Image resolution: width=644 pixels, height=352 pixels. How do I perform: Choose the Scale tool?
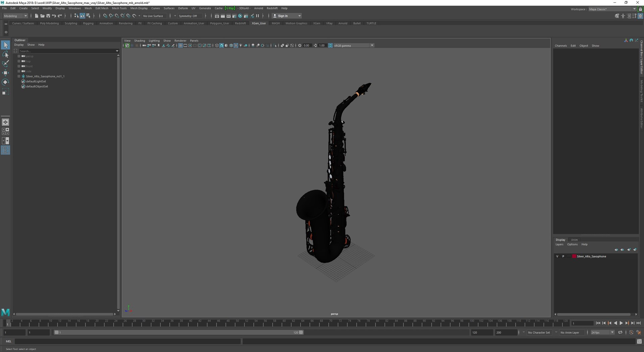pyautogui.click(x=5, y=92)
